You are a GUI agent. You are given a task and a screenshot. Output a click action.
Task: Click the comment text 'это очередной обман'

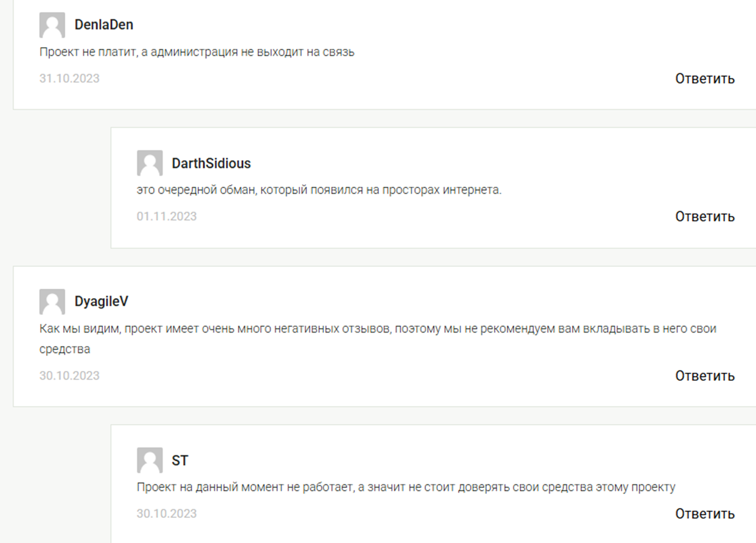[319, 190]
